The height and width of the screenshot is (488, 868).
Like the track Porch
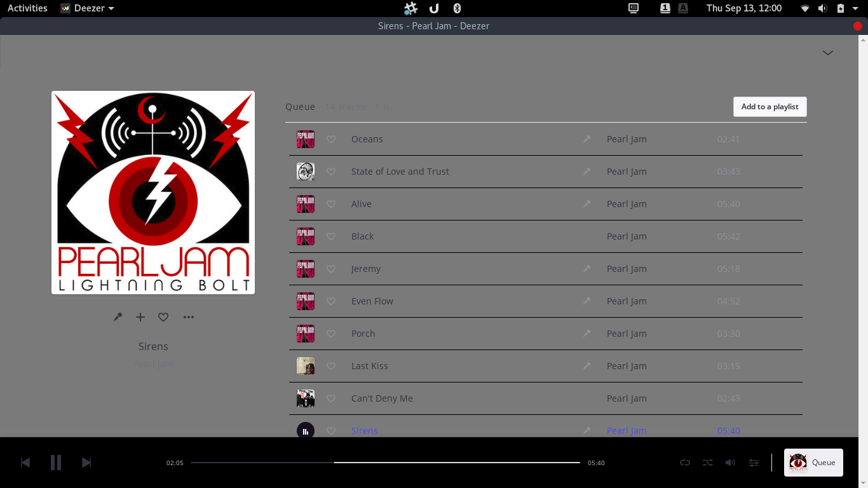(x=331, y=334)
